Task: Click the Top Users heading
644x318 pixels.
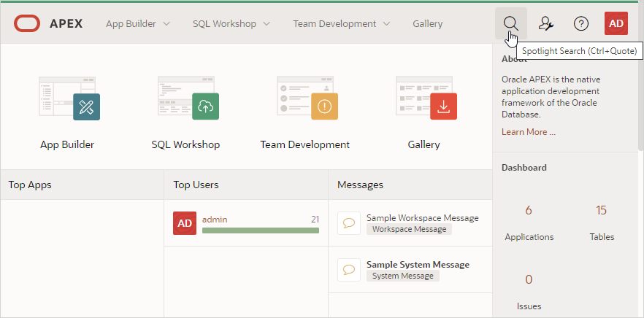Action: [196, 185]
